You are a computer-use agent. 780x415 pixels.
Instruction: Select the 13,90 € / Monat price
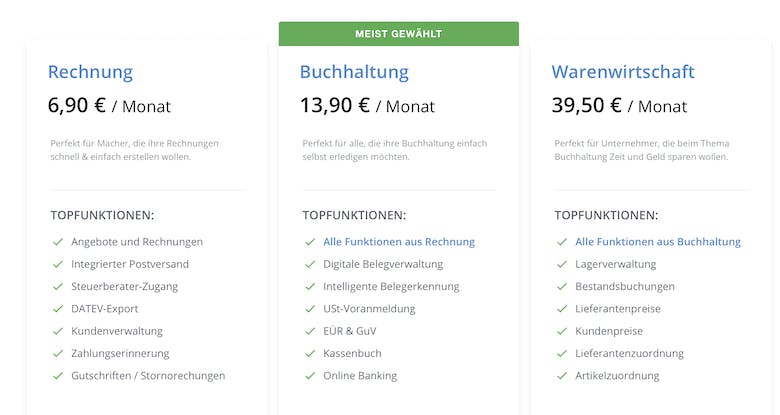pos(367,105)
